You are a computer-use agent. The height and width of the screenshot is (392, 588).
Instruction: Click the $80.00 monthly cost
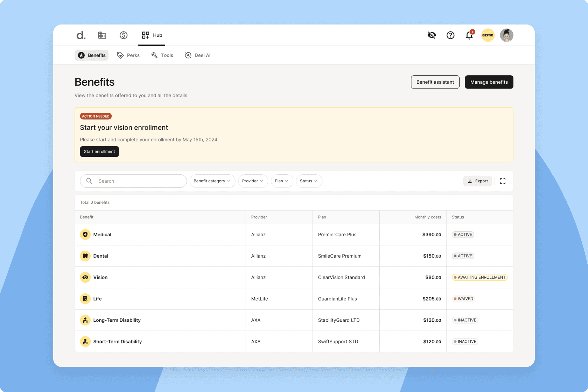(x=433, y=277)
